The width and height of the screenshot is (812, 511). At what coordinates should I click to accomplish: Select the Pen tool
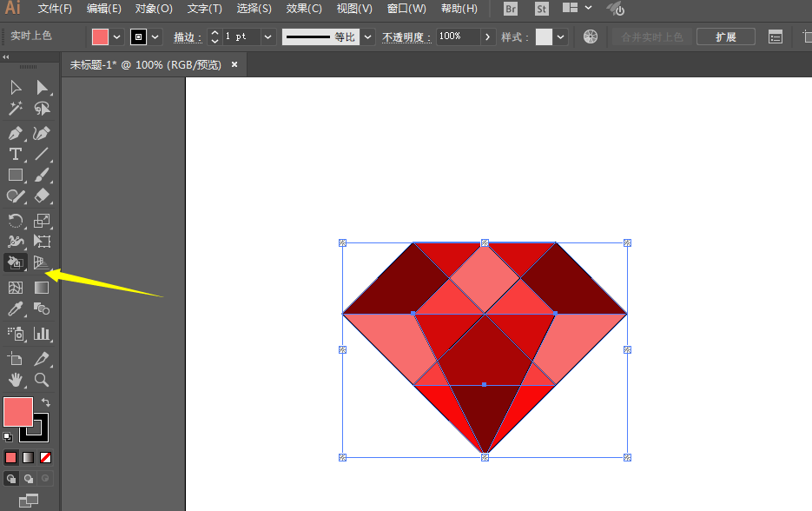coord(16,133)
